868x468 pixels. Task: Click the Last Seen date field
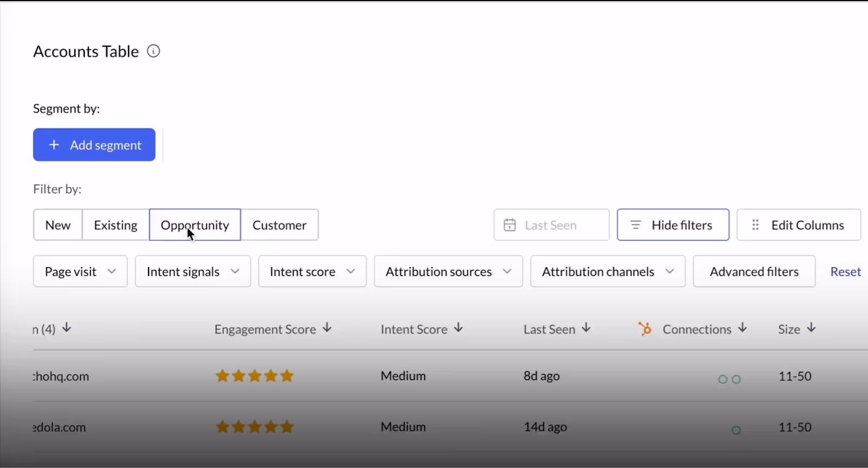coord(552,225)
